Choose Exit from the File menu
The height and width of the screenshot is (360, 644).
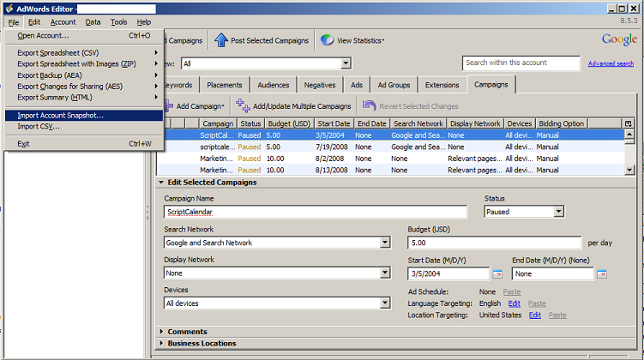pos(84,144)
